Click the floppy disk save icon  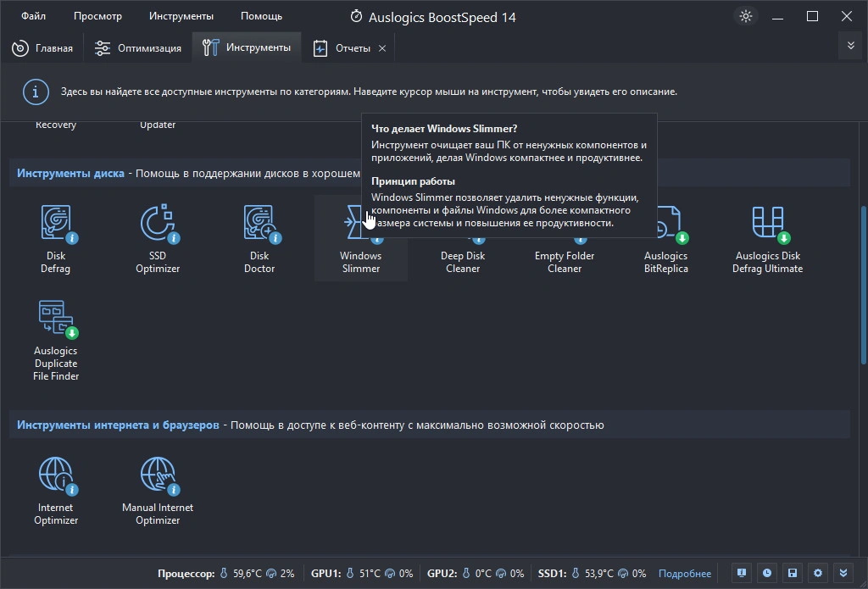click(x=793, y=573)
